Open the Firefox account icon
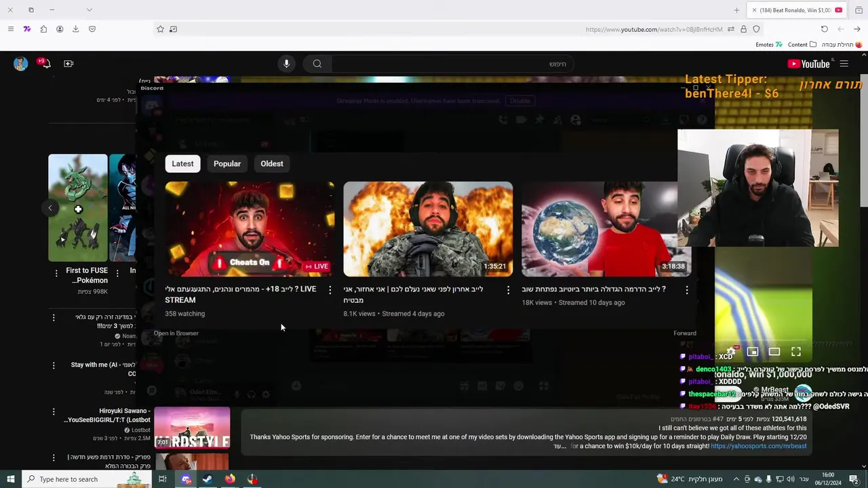 60,29
